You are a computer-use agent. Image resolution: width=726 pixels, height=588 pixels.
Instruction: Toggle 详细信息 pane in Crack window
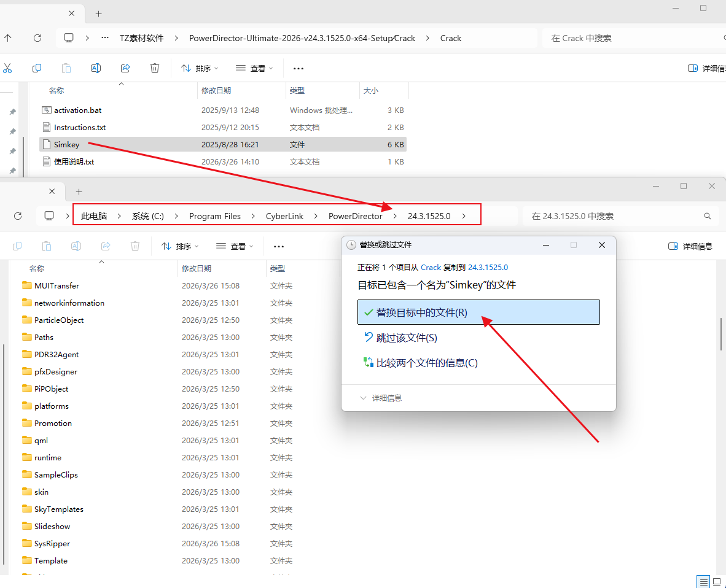pos(706,69)
